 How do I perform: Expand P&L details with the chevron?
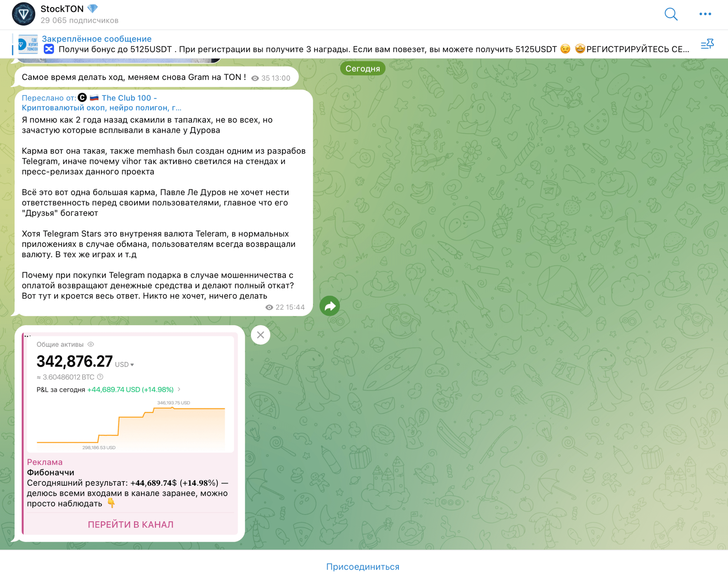tap(179, 389)
